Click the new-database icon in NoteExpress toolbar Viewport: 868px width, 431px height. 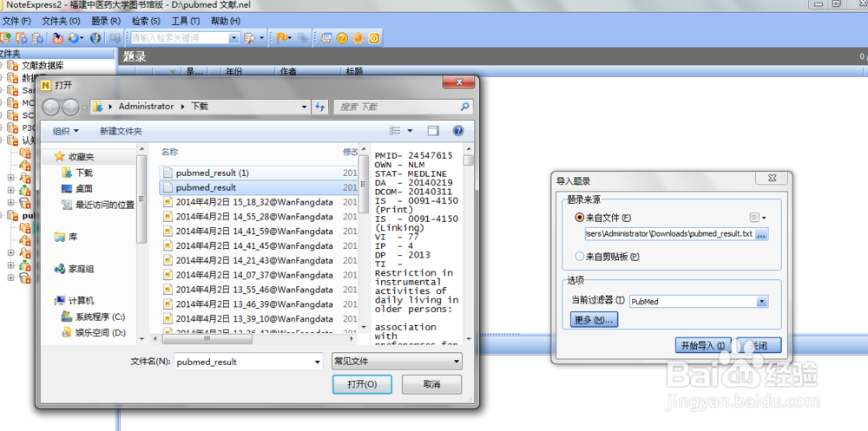click(5, 38)
